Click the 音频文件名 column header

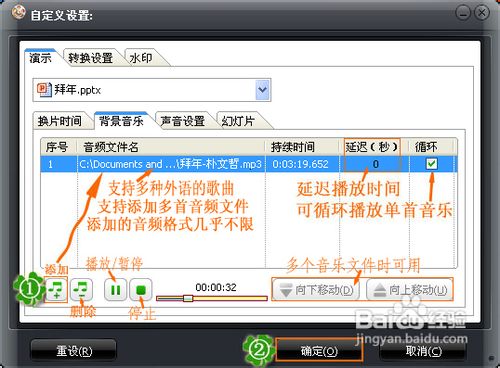(x=171, y=147)
